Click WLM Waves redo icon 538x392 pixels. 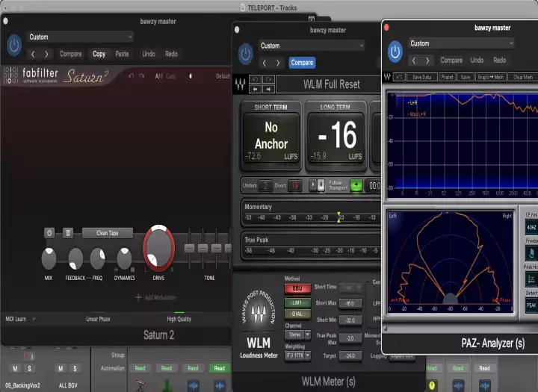269,79
